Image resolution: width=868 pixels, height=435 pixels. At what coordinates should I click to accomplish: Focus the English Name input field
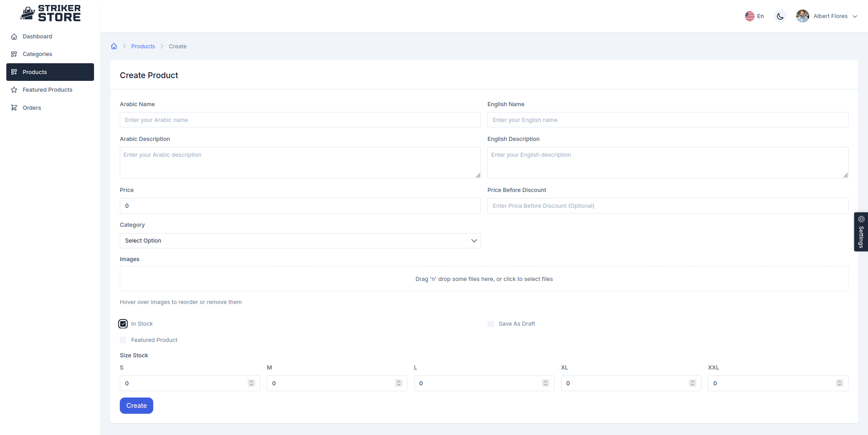coord(667,120)
